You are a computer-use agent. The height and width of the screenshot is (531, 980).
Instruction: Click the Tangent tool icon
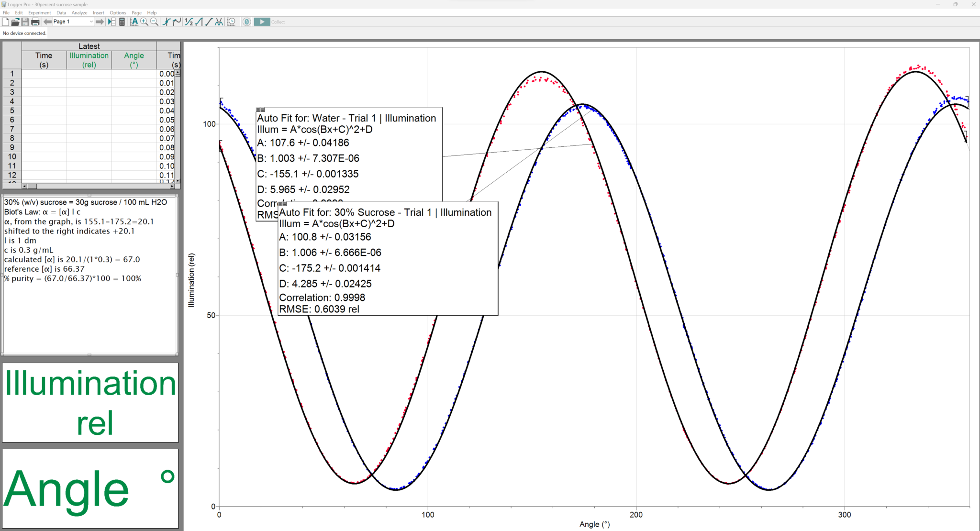[177, 22]
